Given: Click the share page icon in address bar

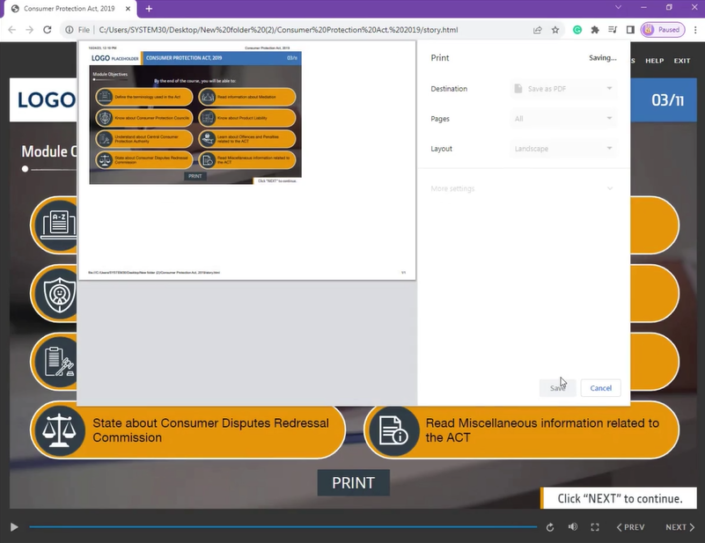Looking at the screenshot, I should [x=538, y=30].
